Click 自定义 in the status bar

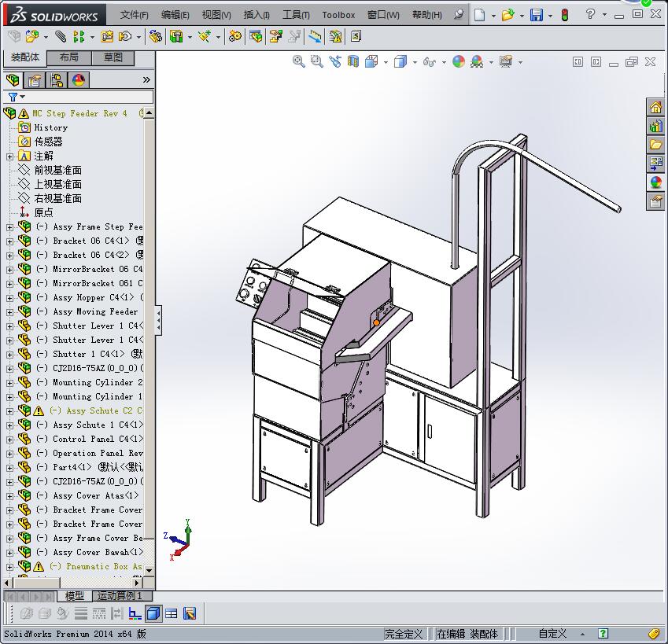(552, 633)
